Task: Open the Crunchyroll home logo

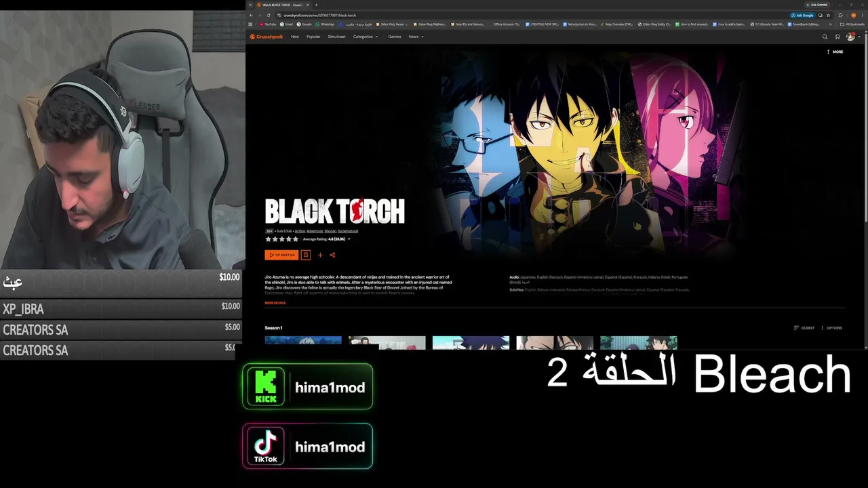Action: [266, 37]
